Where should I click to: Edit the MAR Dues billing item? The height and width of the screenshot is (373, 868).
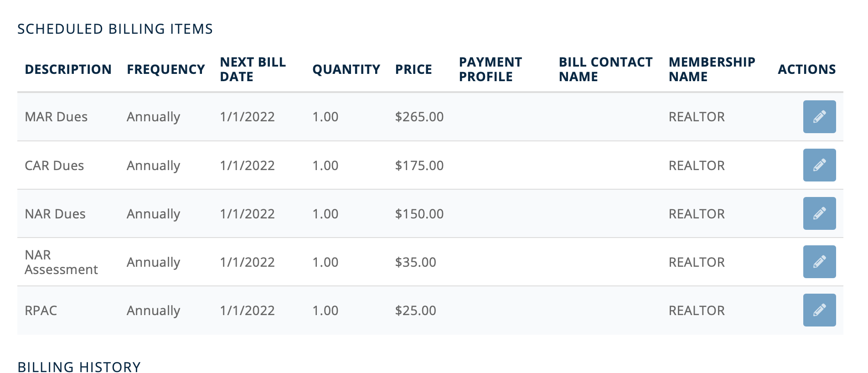click(x=819, y=117)
